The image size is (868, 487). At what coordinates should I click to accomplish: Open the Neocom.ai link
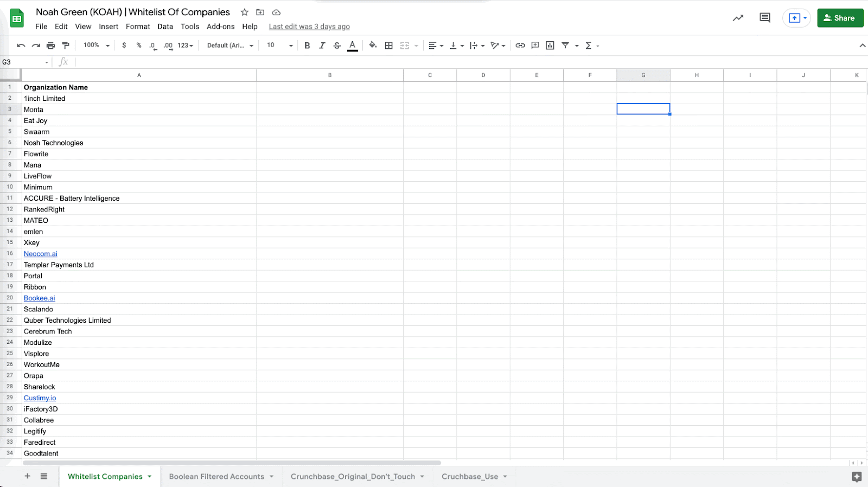[41, 254]
